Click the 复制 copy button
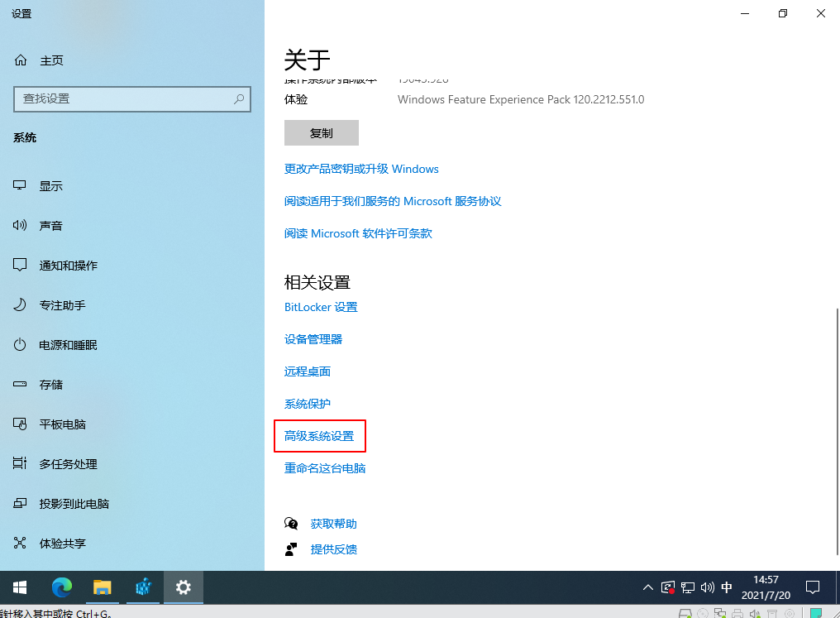Image resolution: width=840 pixels, height=618 pixels. pos(322,133)
